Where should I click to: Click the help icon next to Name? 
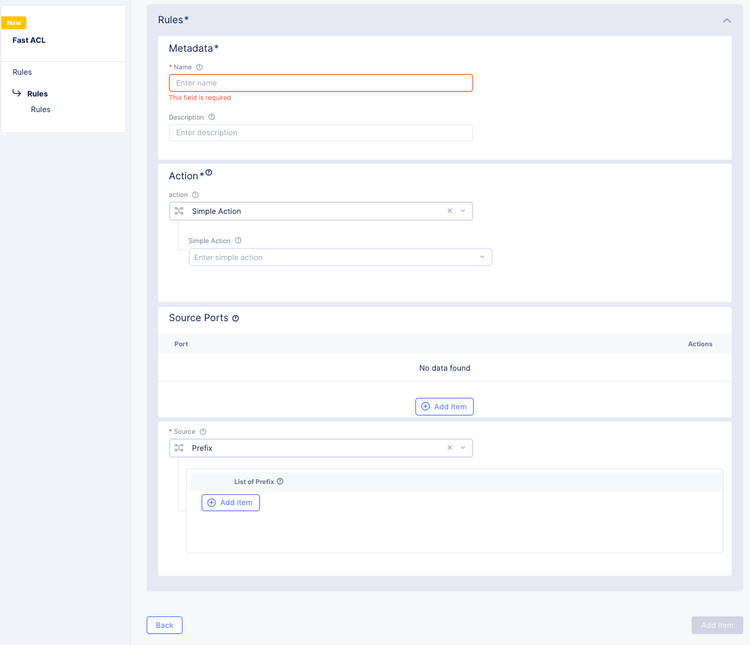tap(199, 67)
